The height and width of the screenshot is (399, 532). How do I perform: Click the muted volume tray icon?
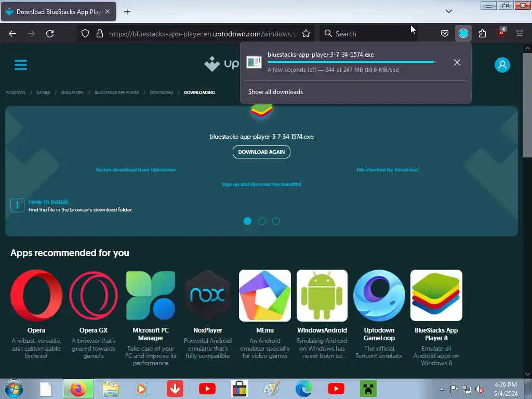point(480,390)
